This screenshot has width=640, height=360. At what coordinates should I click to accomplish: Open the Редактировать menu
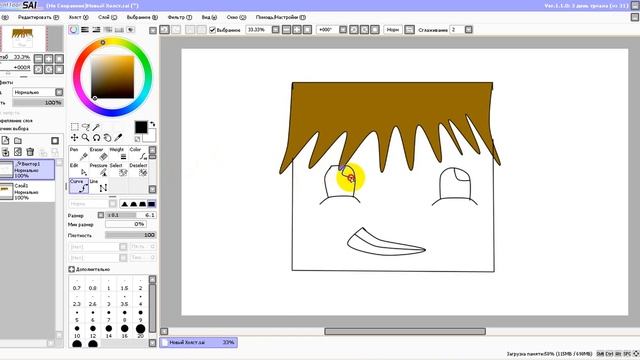pyautogui.click(x=38, y=17)
